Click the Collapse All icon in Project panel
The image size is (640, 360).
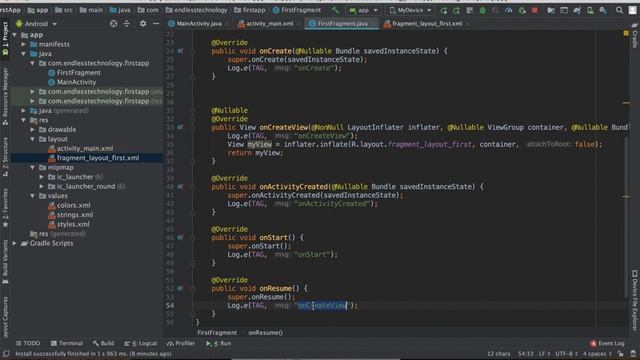[127, 24]
